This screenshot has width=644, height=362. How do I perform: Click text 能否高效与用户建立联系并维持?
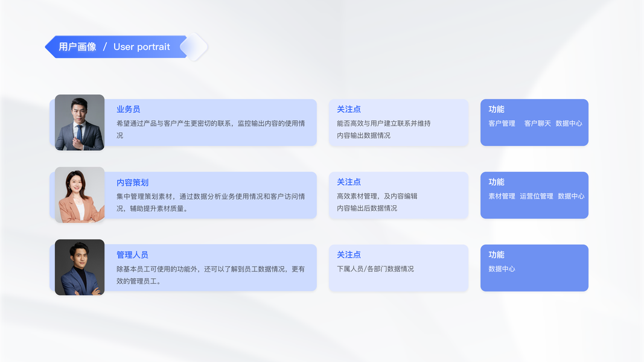click(384, 123)
